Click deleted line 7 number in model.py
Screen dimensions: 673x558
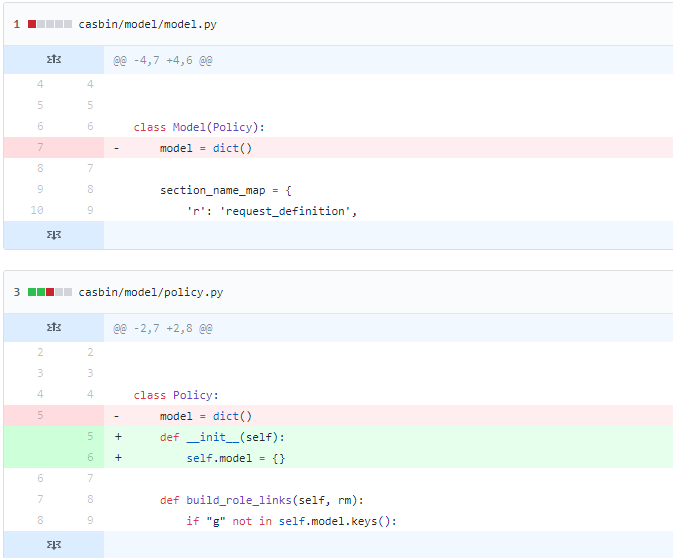[x=40, y=147]
